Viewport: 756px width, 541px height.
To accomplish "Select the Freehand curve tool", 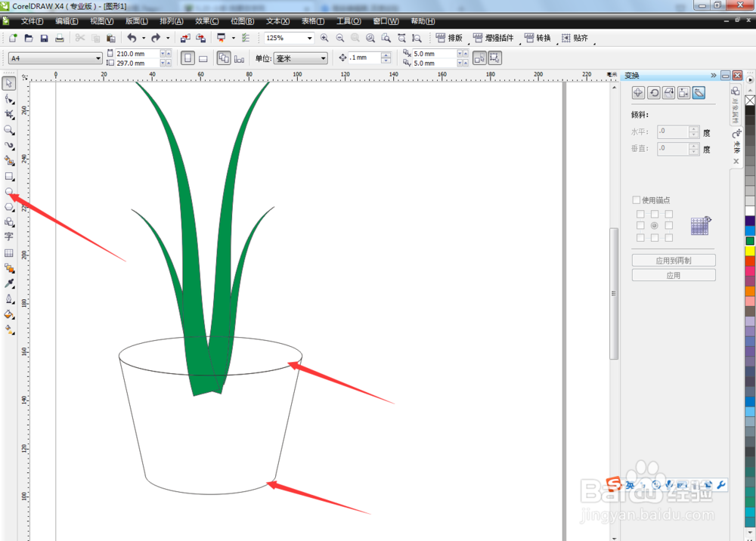I will (x=8, y=146).
